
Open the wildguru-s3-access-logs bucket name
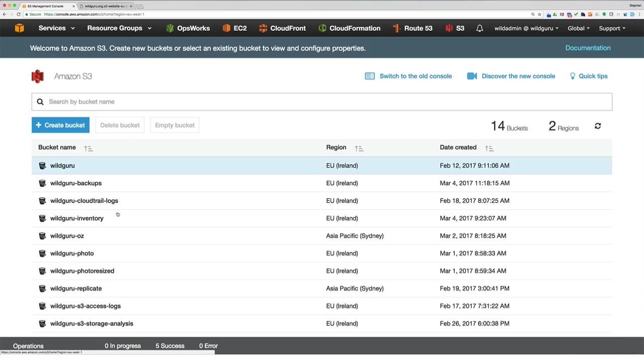(x=86, y=306)
